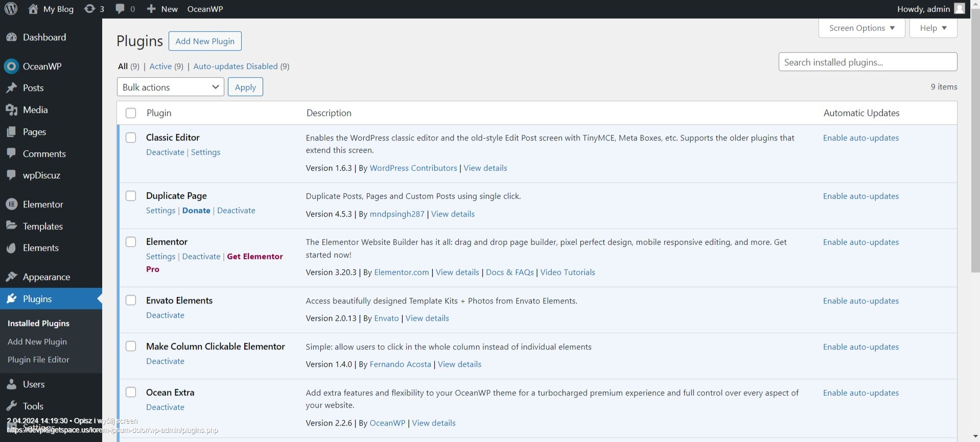Open the WordPress logo menu
The height and width of the screenshot is (442, 980).
coord(11,9)
